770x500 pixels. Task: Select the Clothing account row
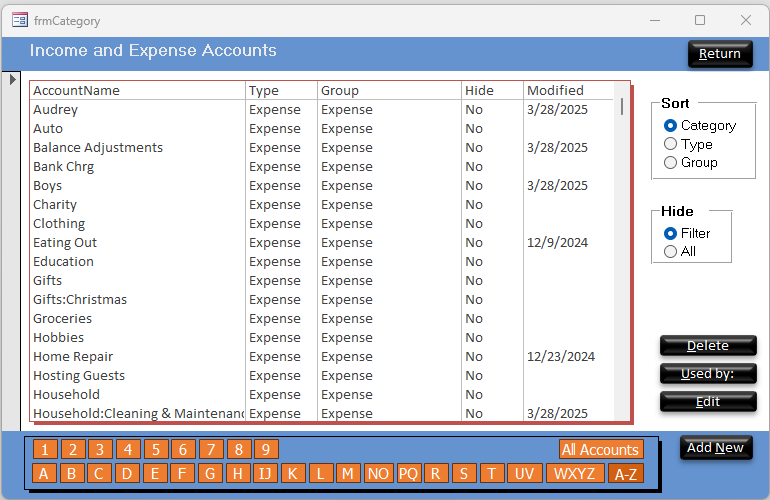[322, 223]
